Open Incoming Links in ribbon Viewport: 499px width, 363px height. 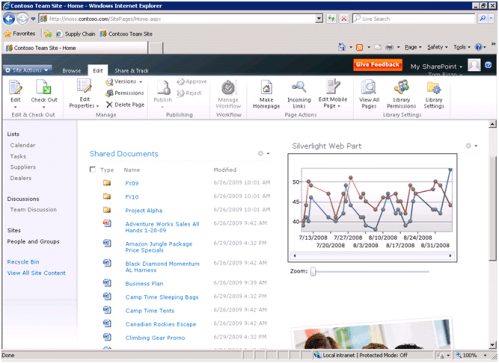pos(299,94)
